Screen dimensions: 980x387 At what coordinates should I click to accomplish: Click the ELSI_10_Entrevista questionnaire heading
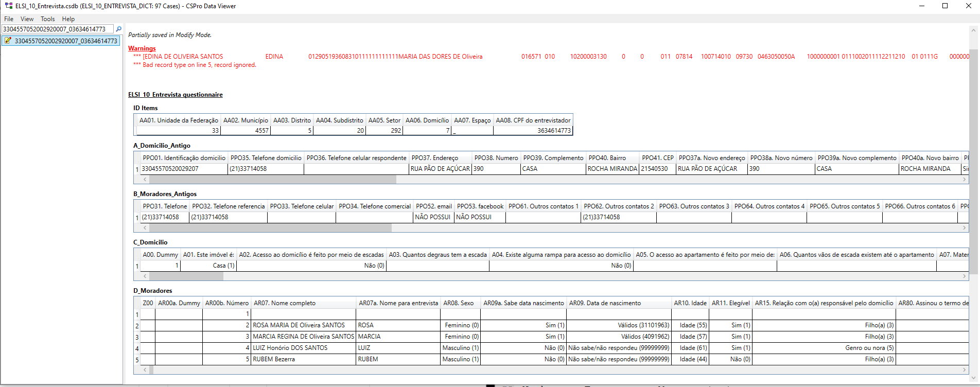point(176,95)
